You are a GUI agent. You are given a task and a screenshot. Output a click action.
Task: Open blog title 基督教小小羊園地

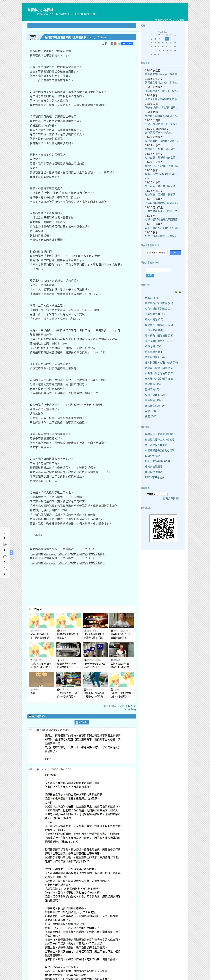pyautogui.click(x=40, y=10)
